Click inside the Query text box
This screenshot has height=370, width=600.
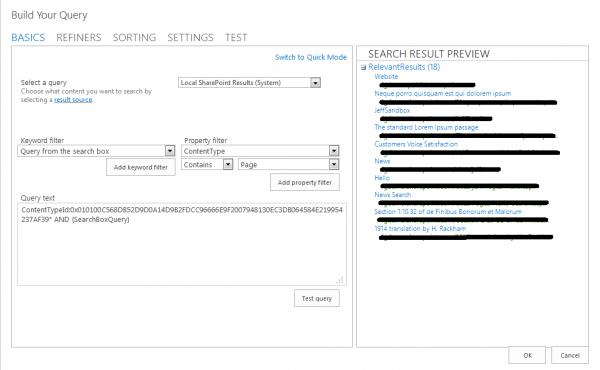click(182, 244)
